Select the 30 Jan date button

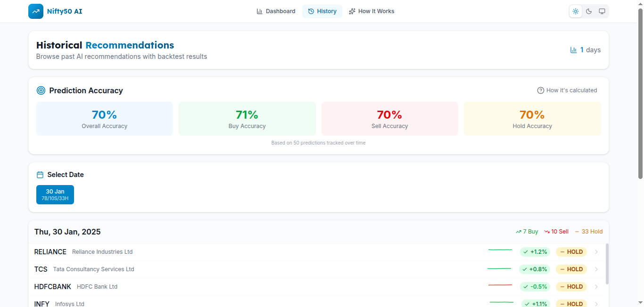tap(55, 194)
